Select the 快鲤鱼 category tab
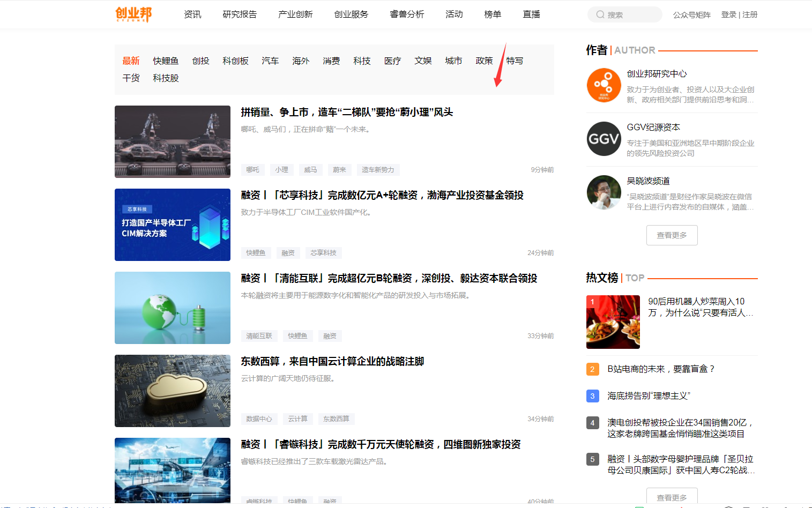 pos(166,61)
